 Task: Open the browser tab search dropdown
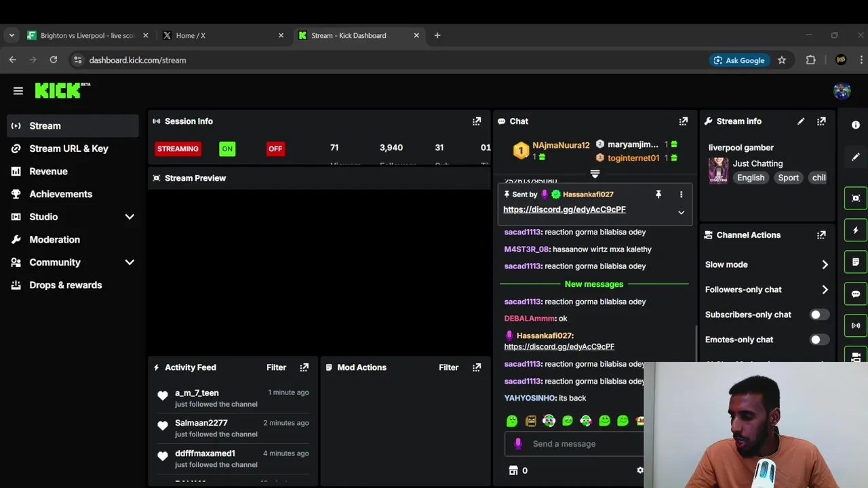click(x=12, y=35)
